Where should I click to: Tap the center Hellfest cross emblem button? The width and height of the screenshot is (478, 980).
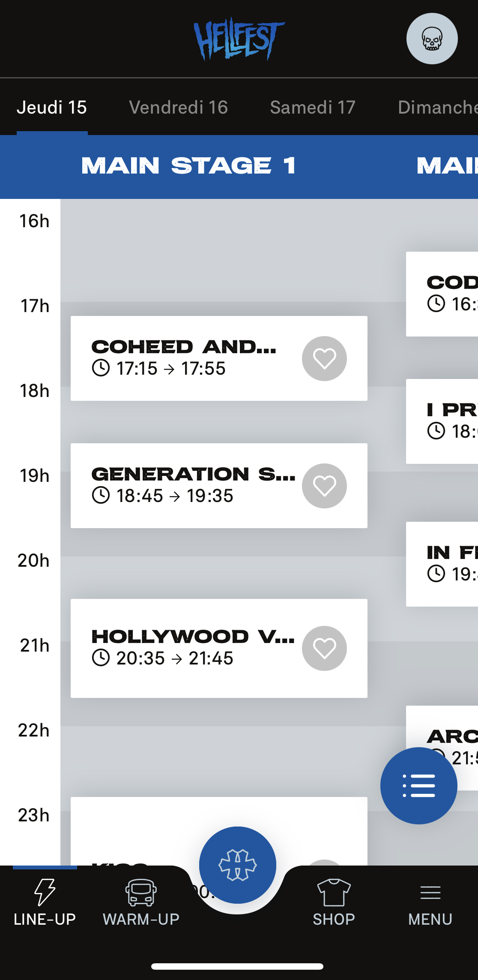click(238, 865)
